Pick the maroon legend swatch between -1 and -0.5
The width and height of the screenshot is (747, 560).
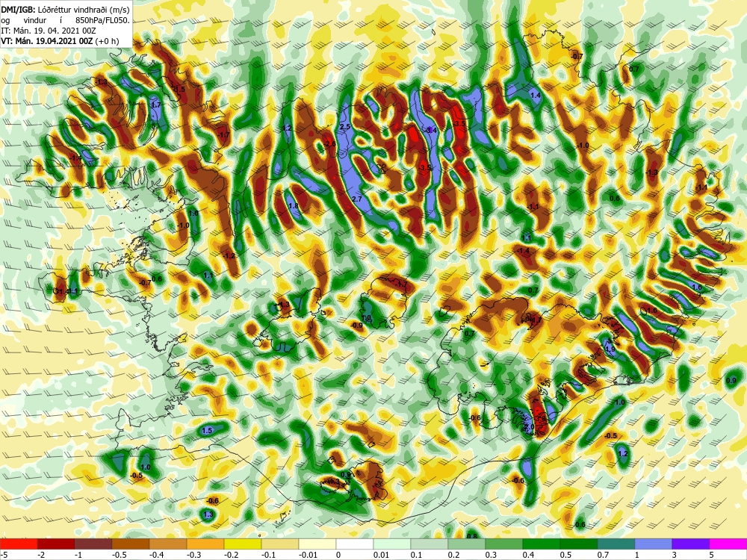pyautogui.click(x=93, y=544)
